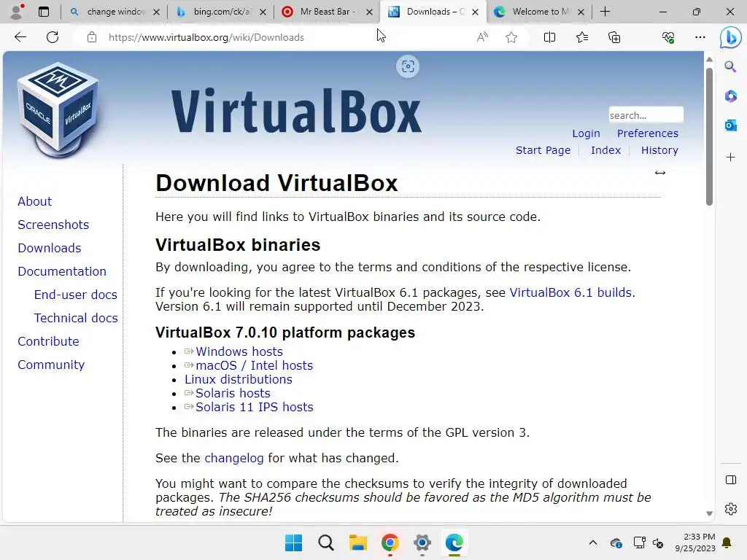747x560 pixels.
Task: Close the Downloads tab
Action: click(475, 12)
